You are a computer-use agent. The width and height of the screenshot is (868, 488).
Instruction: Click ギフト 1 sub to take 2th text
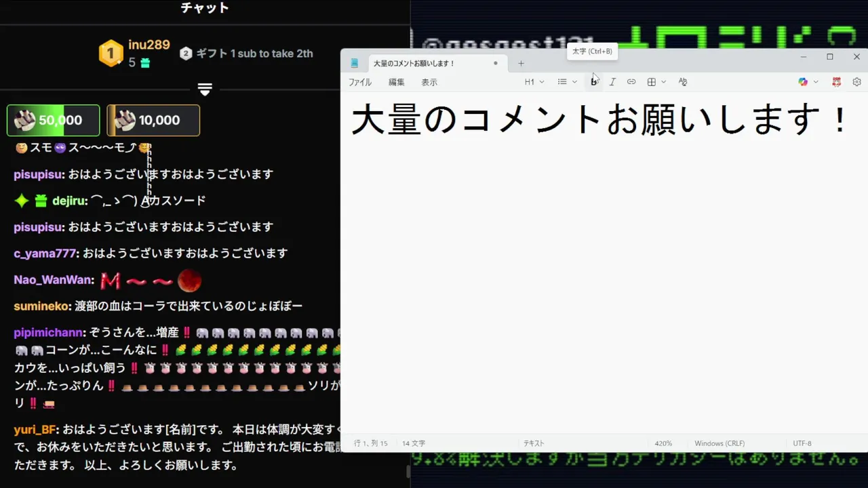254,54
